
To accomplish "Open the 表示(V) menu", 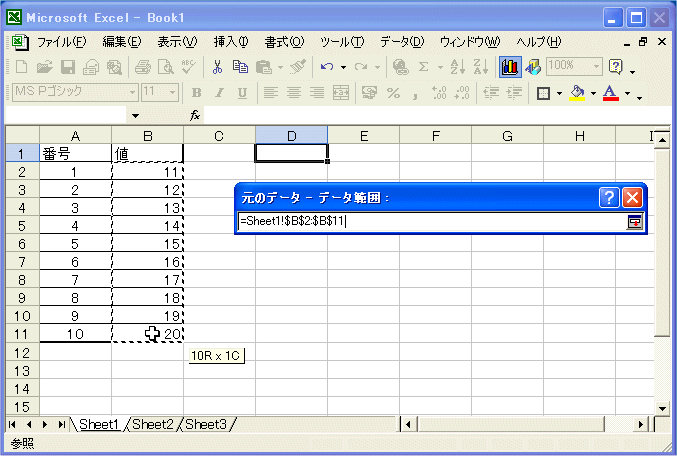I will 177,42.
